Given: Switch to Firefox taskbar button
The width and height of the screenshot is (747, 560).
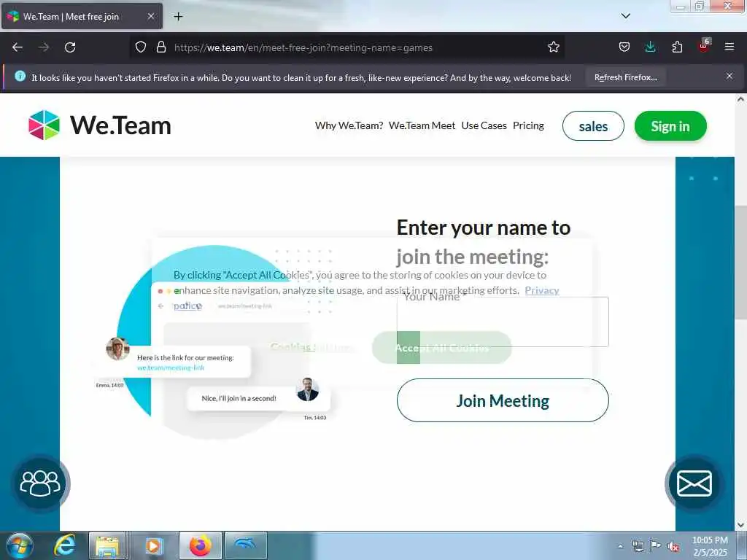Looking at the screenshot, I should pyautogui.click(x=200, y=545).
